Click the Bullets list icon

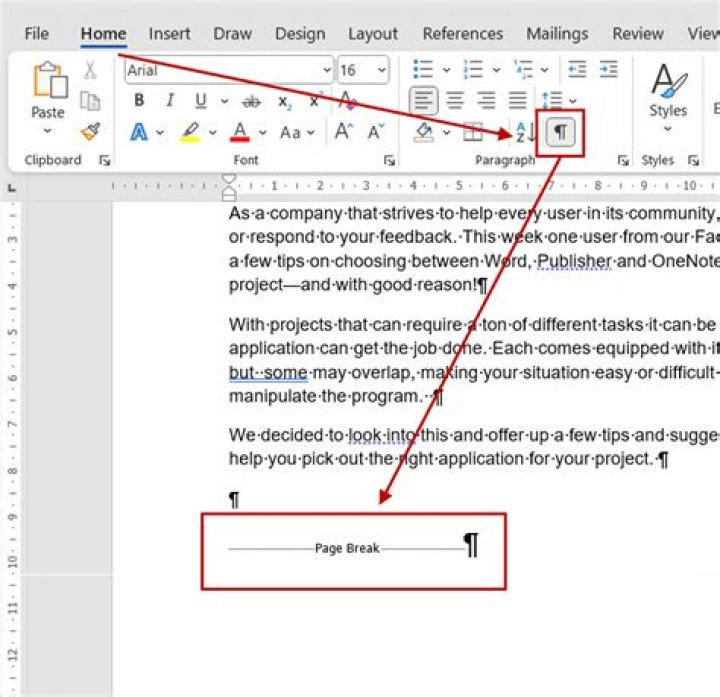click(x=423, y=69)
